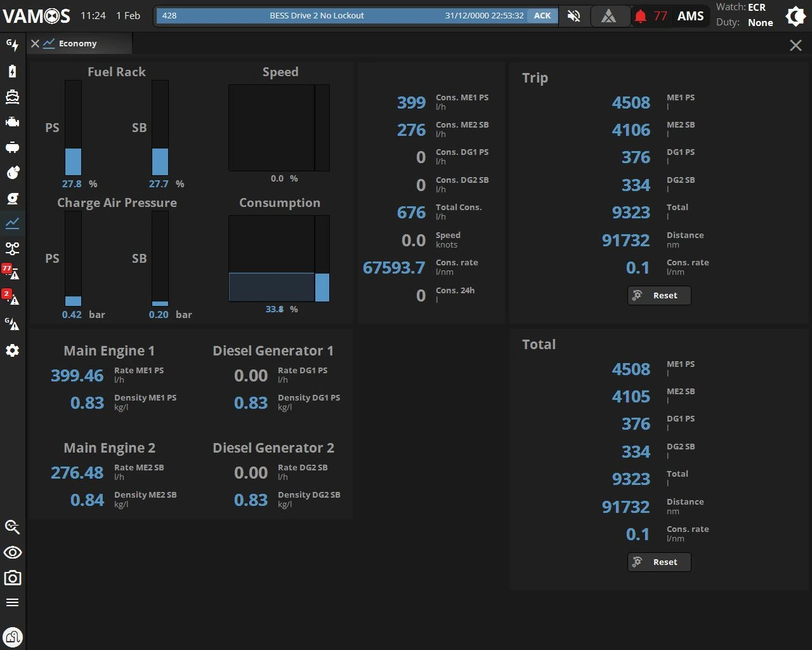Screen dimensions: 812x650
Task: Close the panel with the right X
Action: (796, 45)
